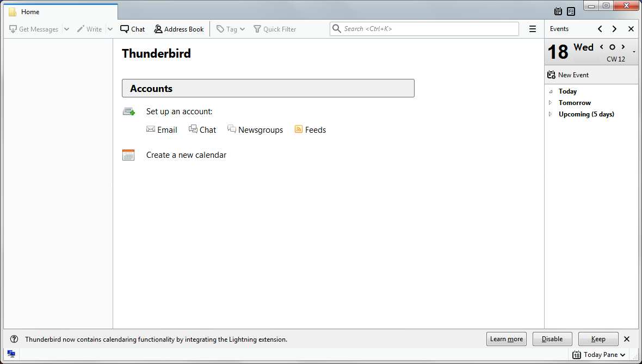Show next Events pane view
The height and width of the screenshot is (364, 642).
click(615, 29)
